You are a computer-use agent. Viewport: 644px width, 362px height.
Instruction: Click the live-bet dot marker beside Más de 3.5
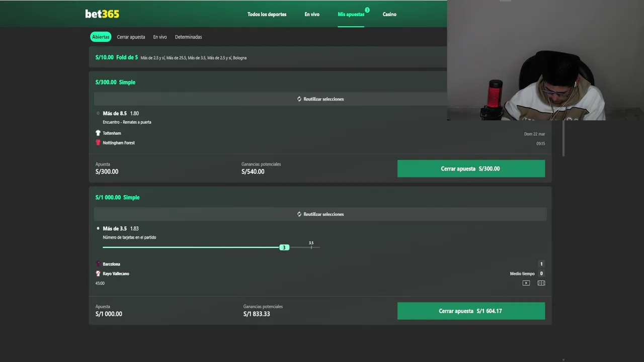click(98, 228)
